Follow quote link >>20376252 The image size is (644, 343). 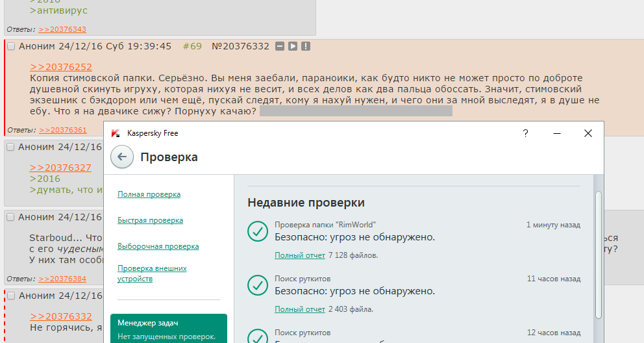(61, 67)
